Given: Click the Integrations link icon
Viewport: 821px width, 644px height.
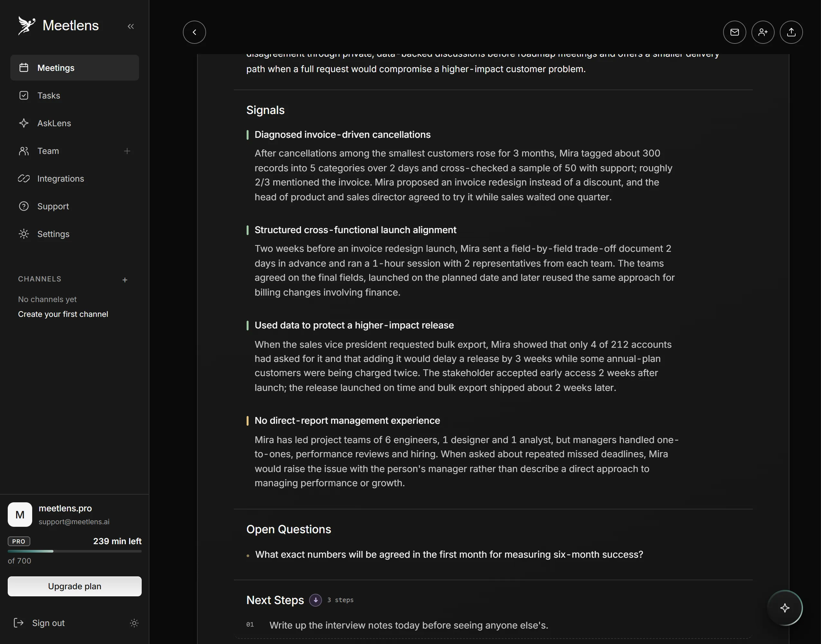Looking at the screenshot, I should 24,179.
